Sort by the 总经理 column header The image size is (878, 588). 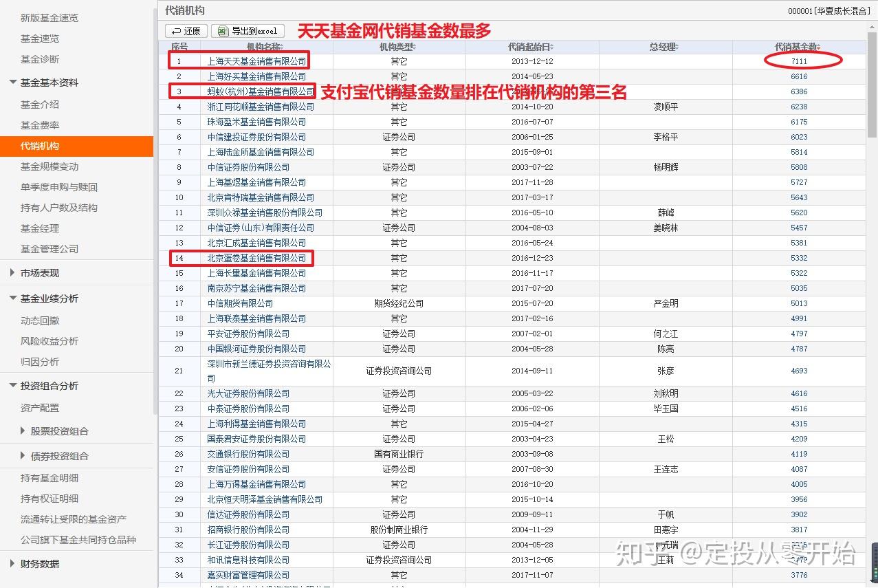pos(664,47)
